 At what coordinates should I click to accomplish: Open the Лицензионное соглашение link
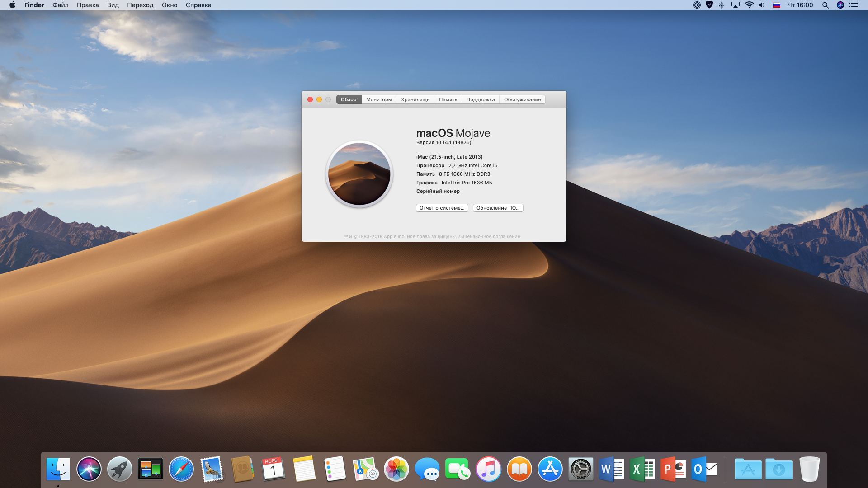(489, 236)
